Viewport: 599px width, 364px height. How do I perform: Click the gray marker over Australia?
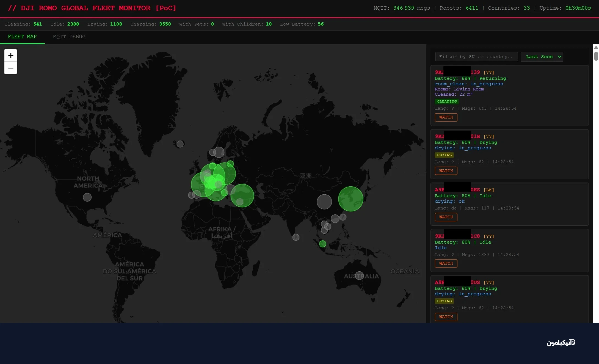tap(359, 275)
